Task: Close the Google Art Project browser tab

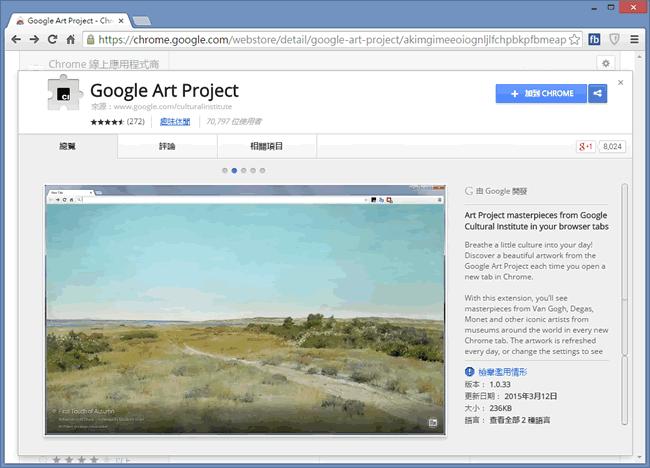Action: point(121,20)
